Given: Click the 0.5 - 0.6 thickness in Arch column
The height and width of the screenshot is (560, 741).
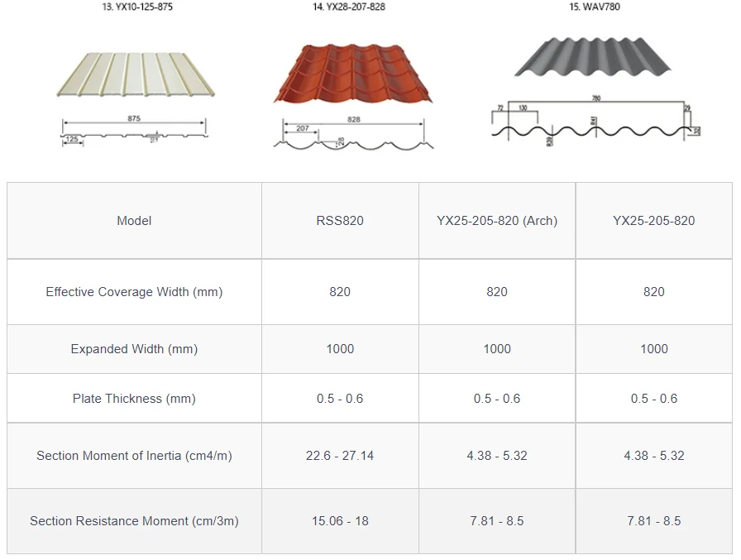Looking at the screenshot, I should (497, 399).
